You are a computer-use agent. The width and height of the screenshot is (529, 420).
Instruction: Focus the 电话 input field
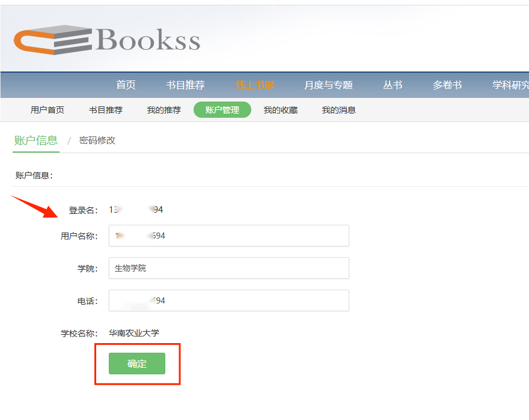tap(228, 300)
